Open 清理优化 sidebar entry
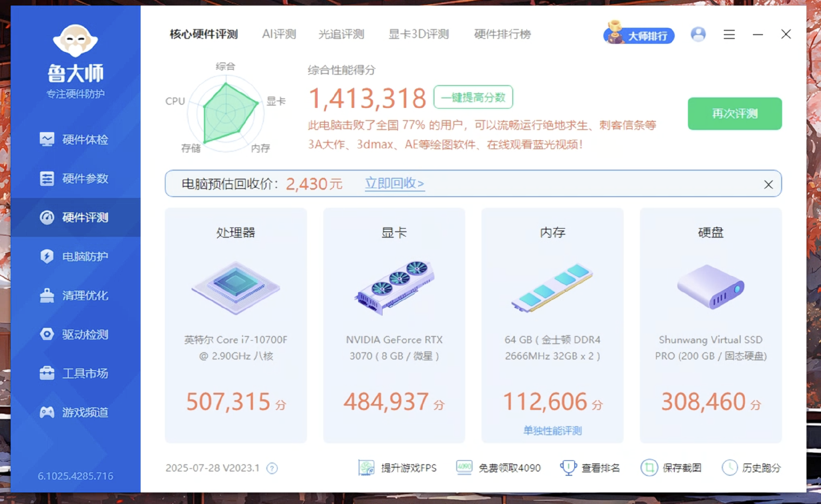Viewport: 821px width, 504px height. [75, 295]
